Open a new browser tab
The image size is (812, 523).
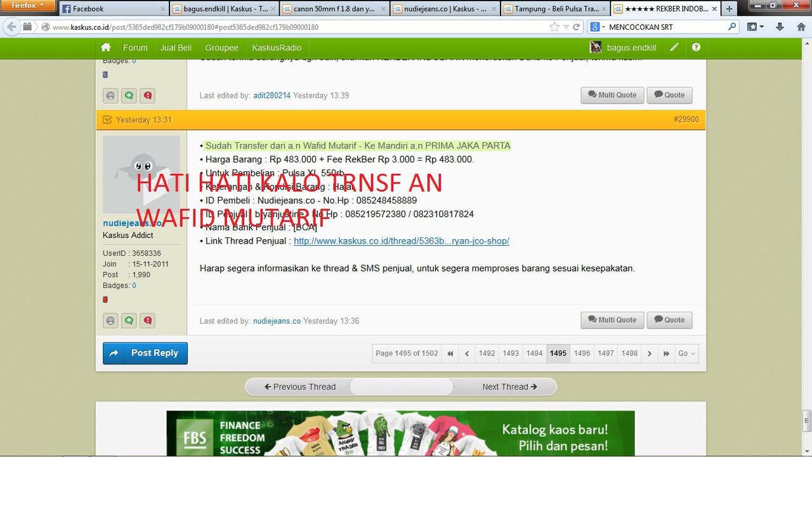click(x=730, y=9)
